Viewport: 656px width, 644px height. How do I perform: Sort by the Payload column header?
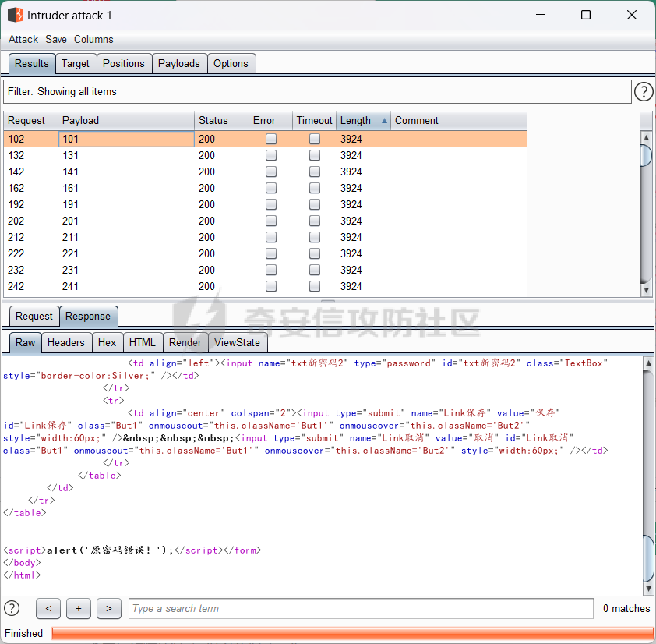tap(126, 121)
